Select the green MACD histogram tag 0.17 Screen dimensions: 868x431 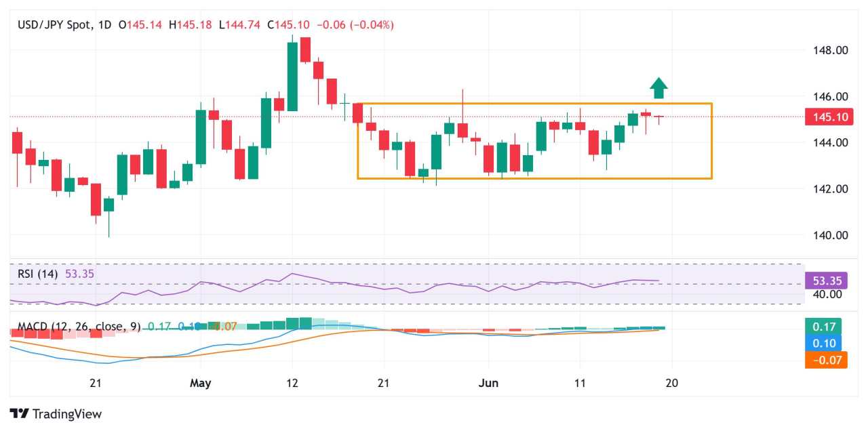click(x=823, y=326)
